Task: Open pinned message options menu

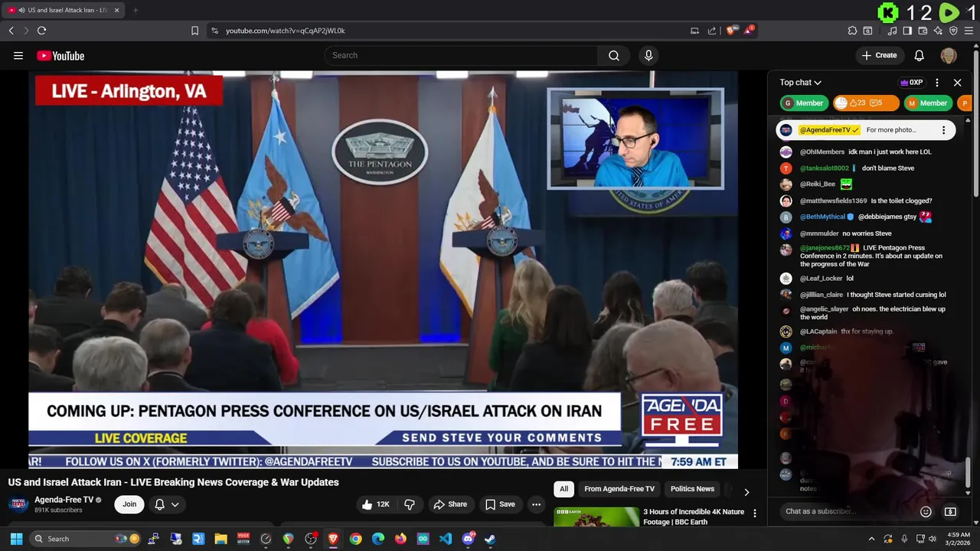Action: (x=943, y=130)
